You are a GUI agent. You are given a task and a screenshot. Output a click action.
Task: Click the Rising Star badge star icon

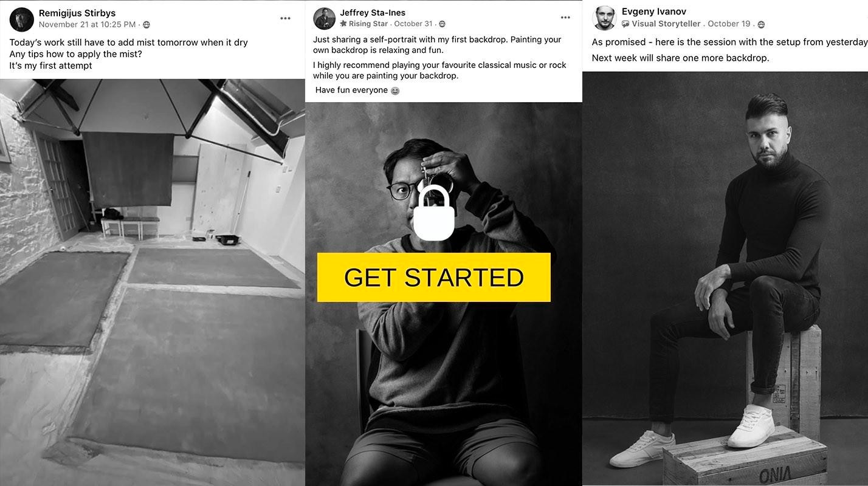(x=343, y=24)
